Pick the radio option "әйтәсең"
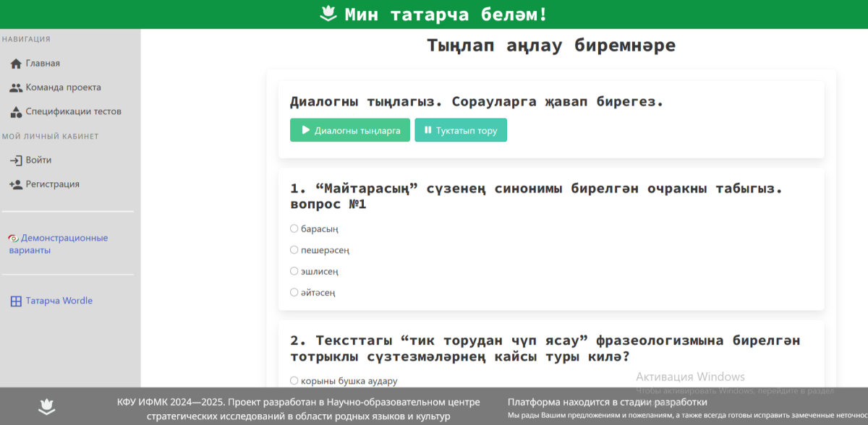This screenshot has width=868, height=425. 294,293
